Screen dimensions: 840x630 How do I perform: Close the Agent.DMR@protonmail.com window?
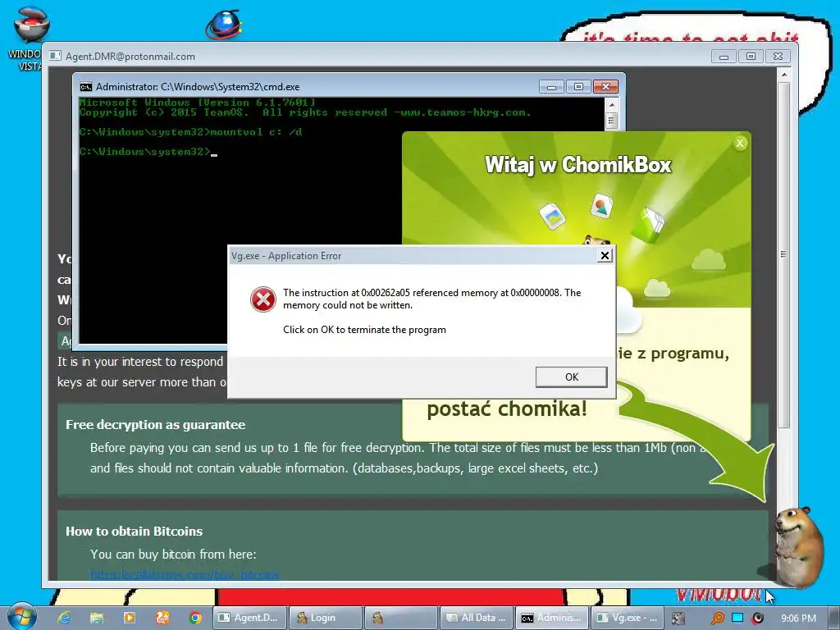pos(778,57)
